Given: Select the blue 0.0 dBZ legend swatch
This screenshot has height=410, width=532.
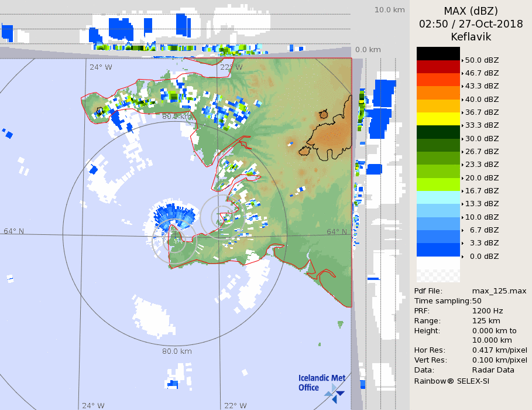Looking at the screenshot, I should coord(438,250).
